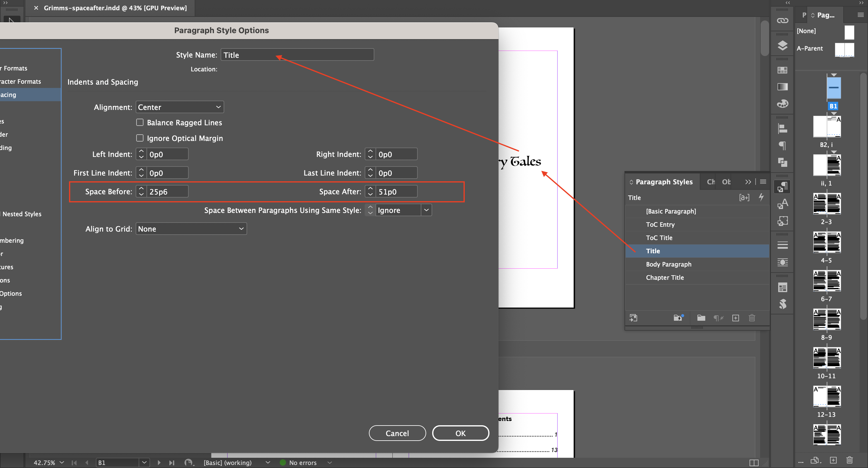Open the Character Styles panel icon
Screen dimensions: 868x468
point(782,204)
